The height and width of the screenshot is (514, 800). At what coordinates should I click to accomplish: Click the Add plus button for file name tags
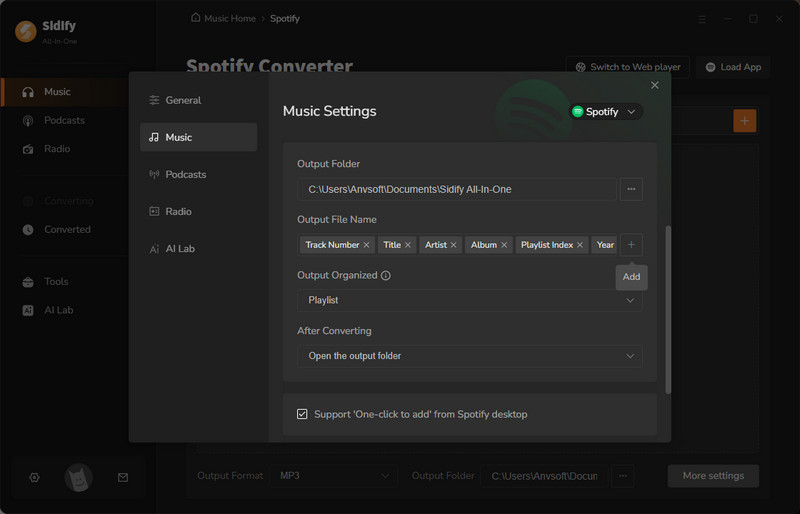tap(631, 244)
